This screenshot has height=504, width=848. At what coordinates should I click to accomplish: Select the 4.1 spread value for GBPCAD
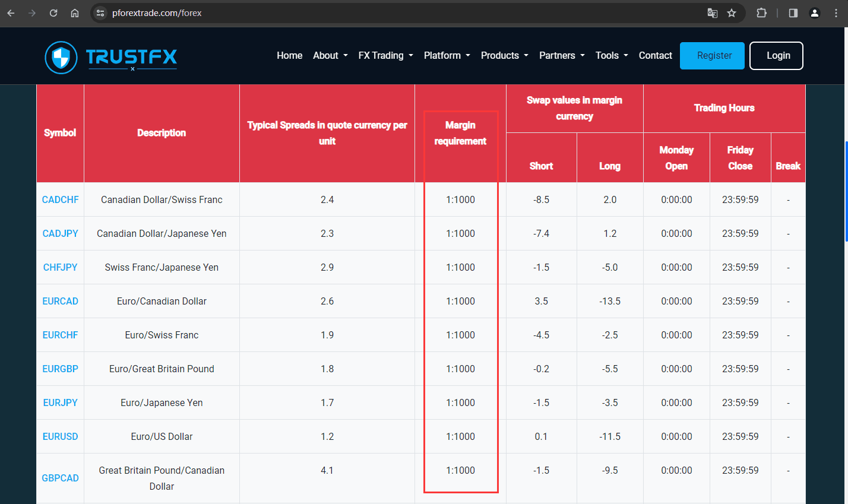[x=327, y=470]
